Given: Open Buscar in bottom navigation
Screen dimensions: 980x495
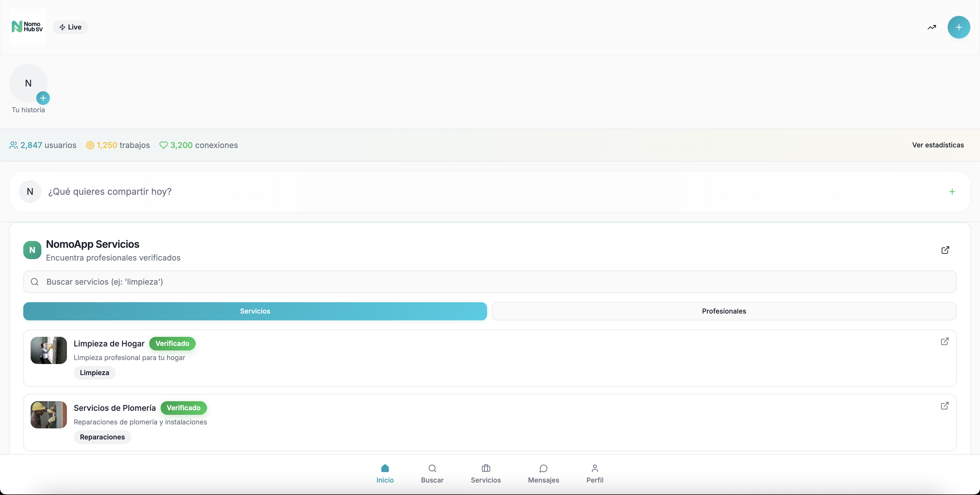Looking at the screenshot, I should click(x=432, y=474).
